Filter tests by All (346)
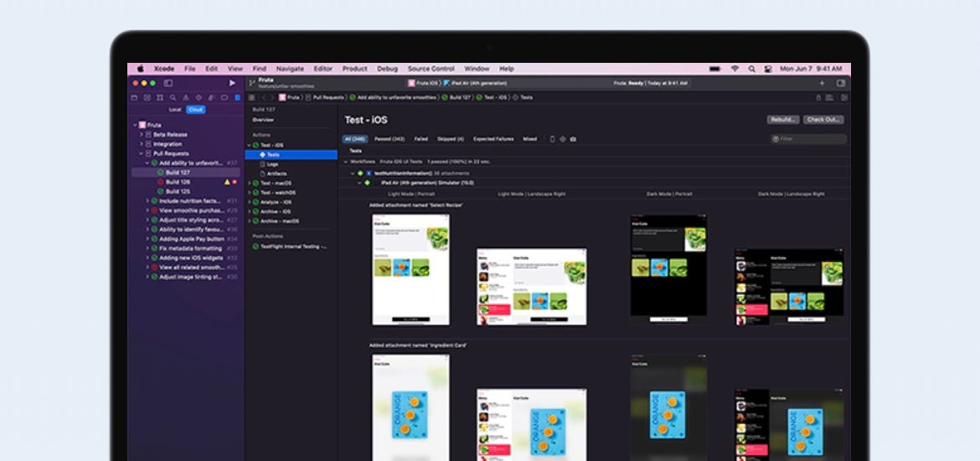This screenshot has height=461, width=980. point(355,139)
